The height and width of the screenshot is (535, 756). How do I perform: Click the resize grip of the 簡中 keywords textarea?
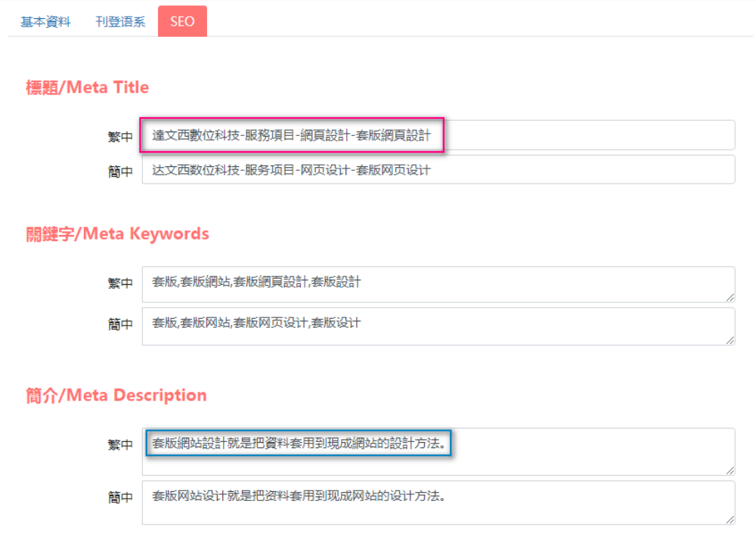731,342
